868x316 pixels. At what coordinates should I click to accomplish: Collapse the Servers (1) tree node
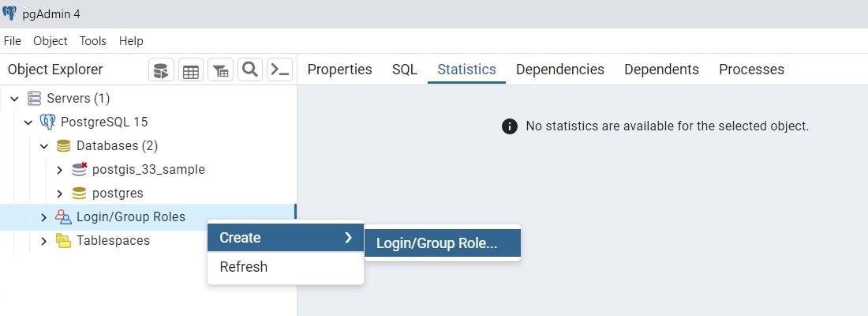14,100
